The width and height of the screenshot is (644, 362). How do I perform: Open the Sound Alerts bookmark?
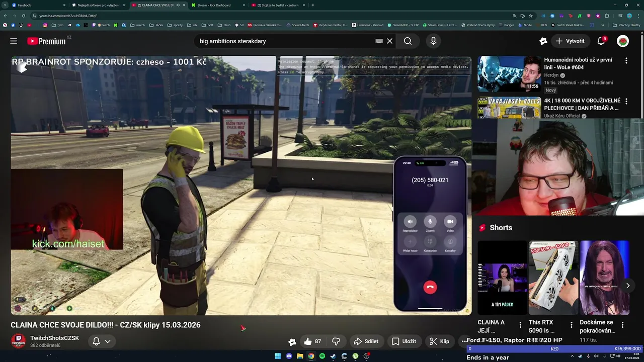point(298,25)
